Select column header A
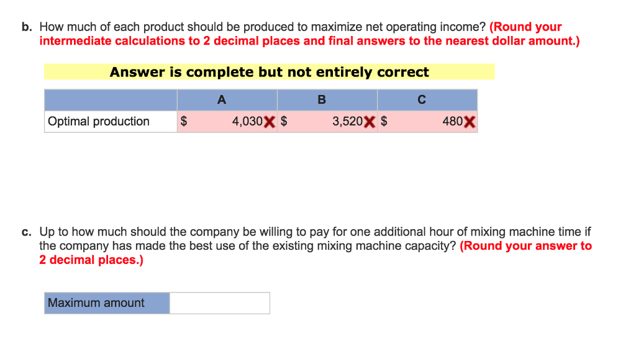Viewport: 636px width, 364px height. [222, 99]
